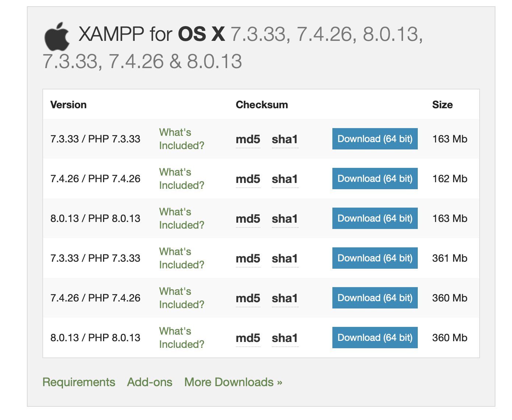Show sha1 checksum for 7.4.26 360 Mb row
512x420 pixels.
[x=285, y=299]
